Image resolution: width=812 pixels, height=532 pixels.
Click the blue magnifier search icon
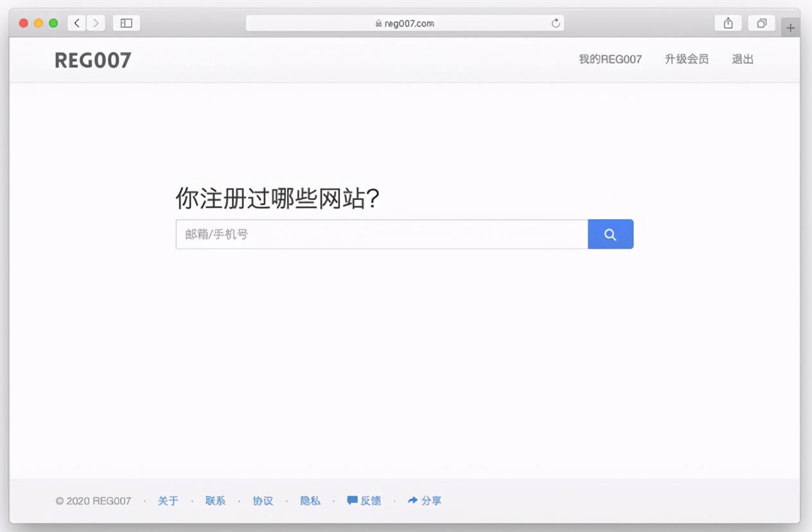610,234
